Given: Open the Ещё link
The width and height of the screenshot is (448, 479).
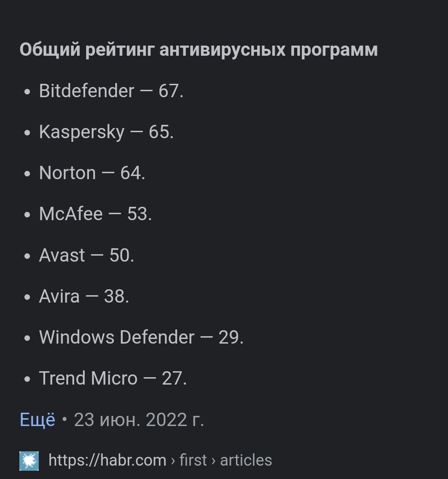Looking at the screenshot, I should (38, 420).
